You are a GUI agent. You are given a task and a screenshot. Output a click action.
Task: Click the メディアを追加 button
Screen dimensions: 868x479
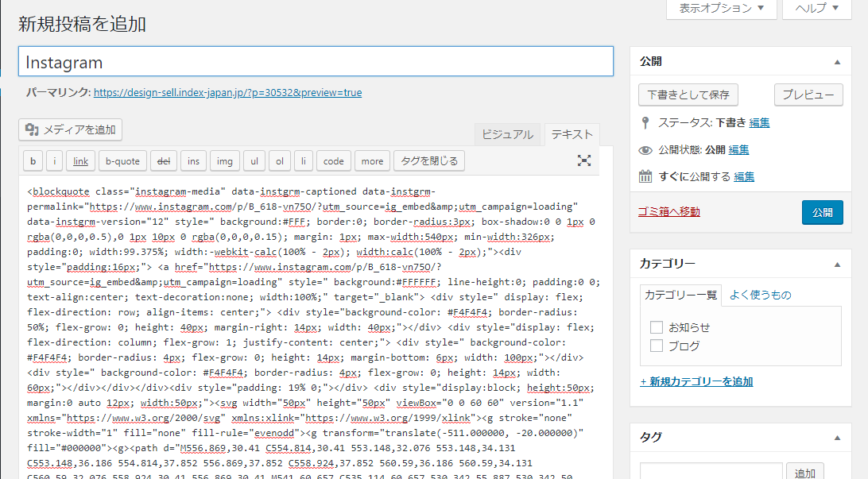(x=71, y=129)
